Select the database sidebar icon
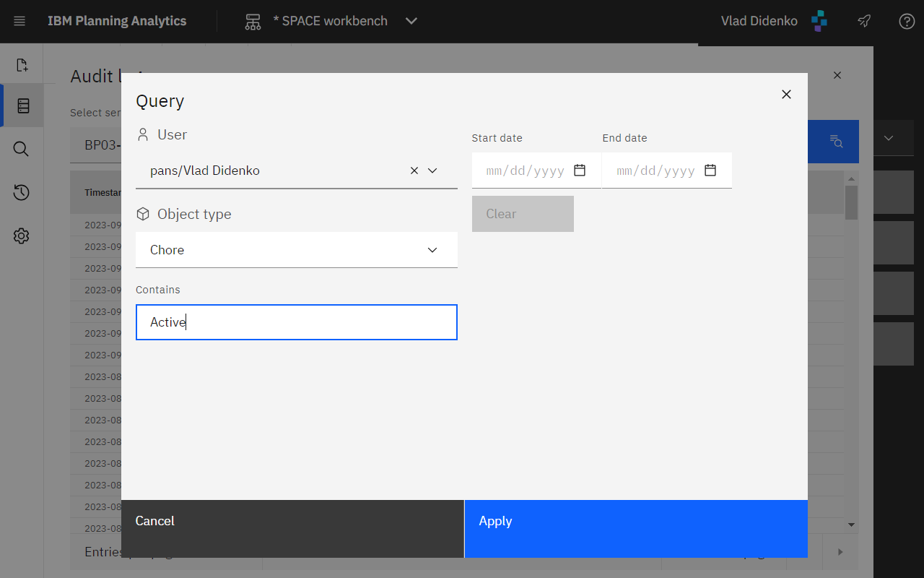 23,105
